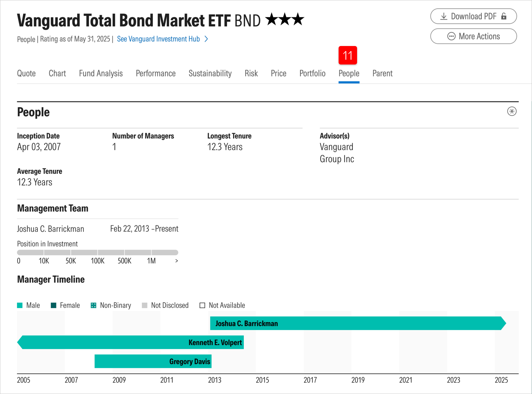The width and height of the screenshot is (532, 394).
Task: Click the 2025 axis label on timeline
Action: click(x=501, y=380)
